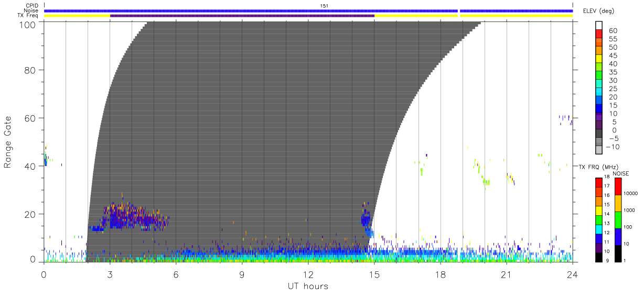Select the 'Noise' row label at top left
Viewport: 644px width, 297px height.
point(31,10)
